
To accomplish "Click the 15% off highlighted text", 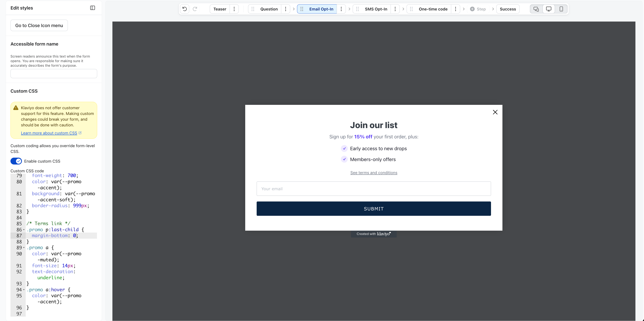I will click(x=363, y=137).
